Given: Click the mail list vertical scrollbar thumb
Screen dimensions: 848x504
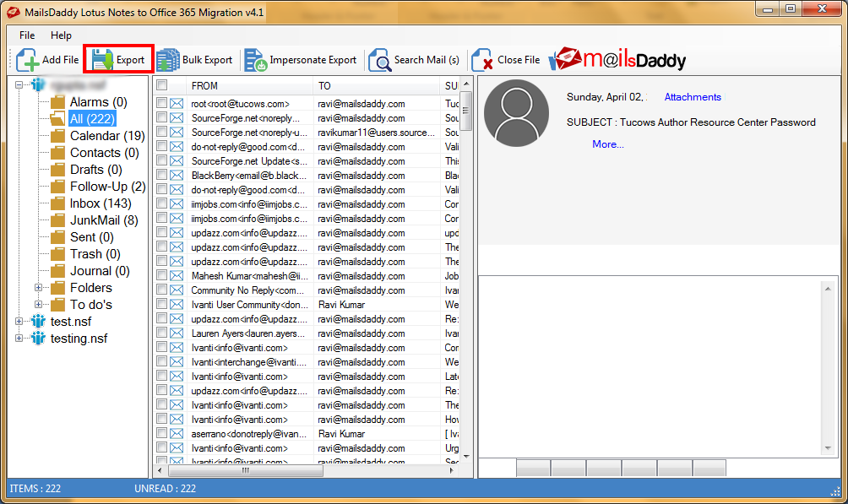Looking at the screenshot, I should coord(466,111).
